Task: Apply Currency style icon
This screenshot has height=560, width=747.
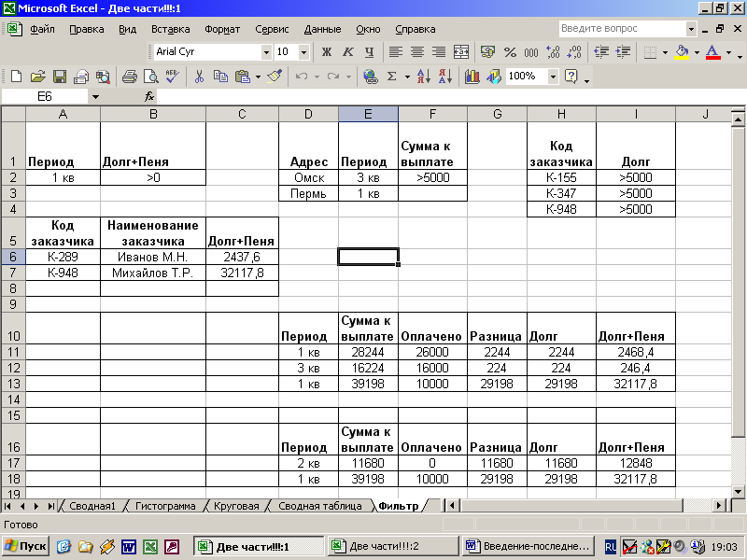Action: point(487,52)
